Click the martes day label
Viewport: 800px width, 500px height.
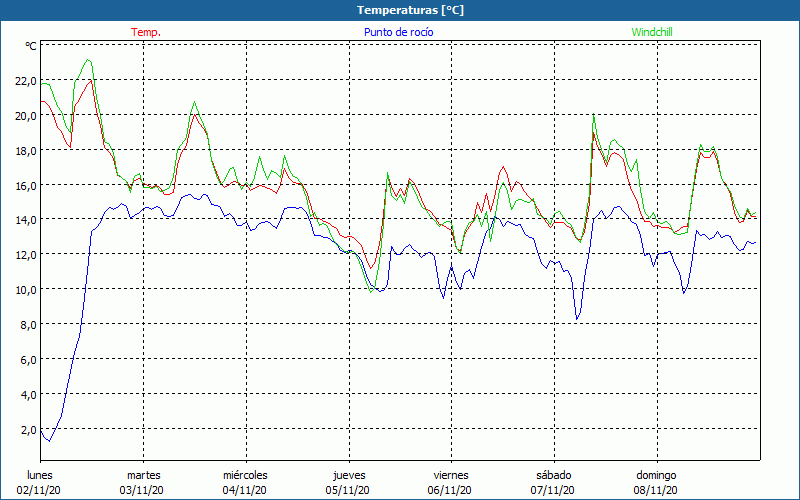click(144, 475)
